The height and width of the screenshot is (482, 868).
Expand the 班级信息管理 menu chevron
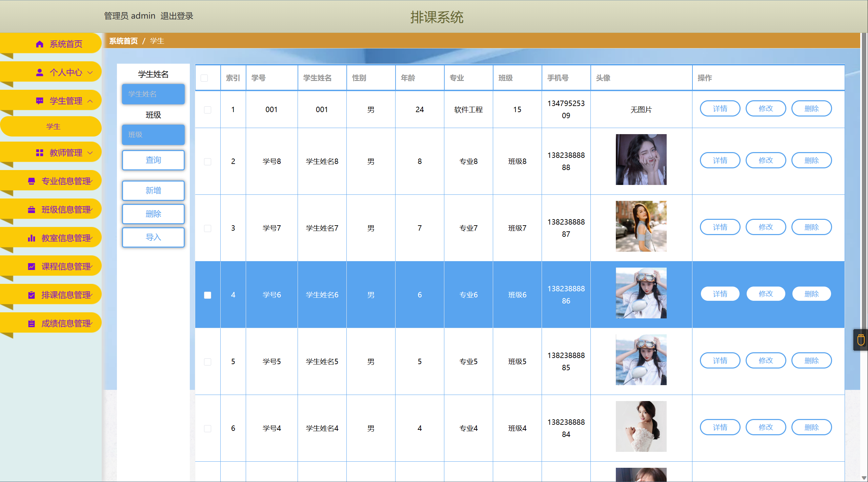[x=91, y=210]
